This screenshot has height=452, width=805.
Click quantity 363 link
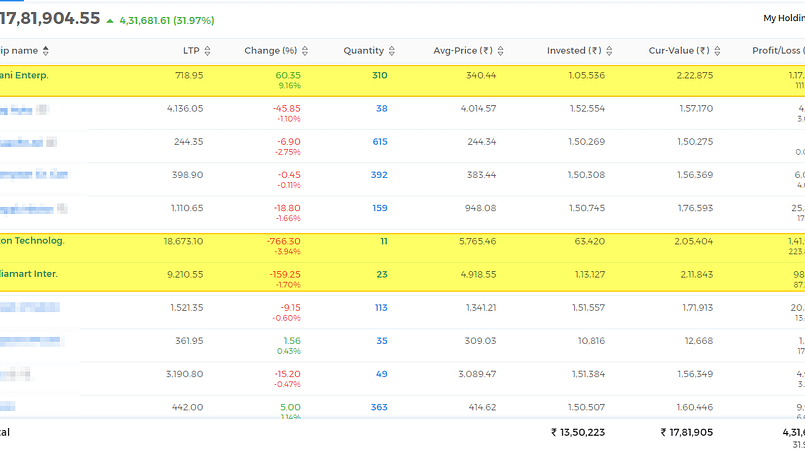[379, 407]
